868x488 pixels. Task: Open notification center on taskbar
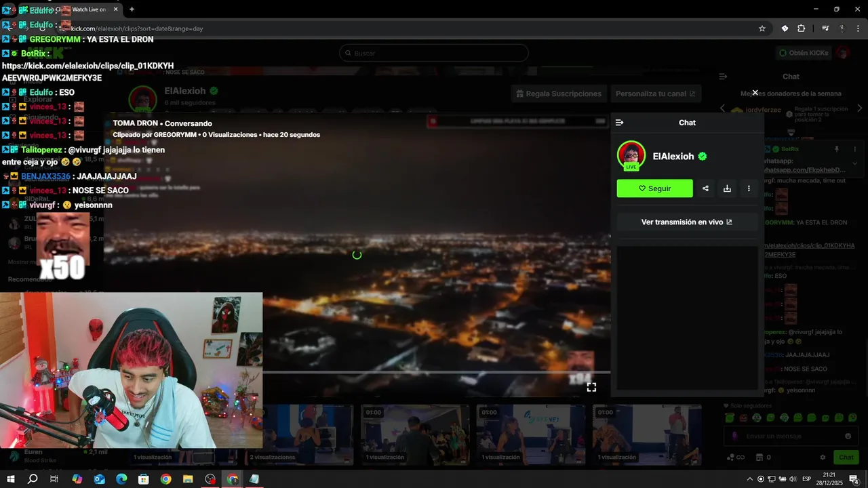[x=854, y=479]
